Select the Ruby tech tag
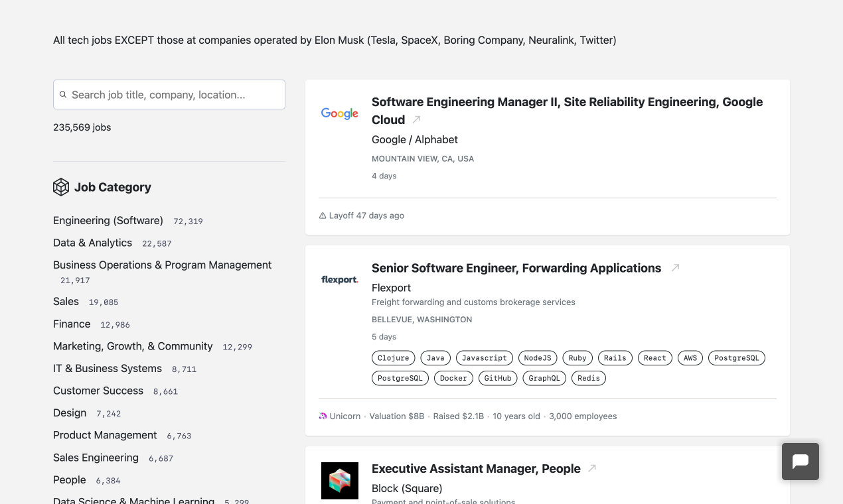Viewport: 843px width, 504px height. tap(577, 358)
